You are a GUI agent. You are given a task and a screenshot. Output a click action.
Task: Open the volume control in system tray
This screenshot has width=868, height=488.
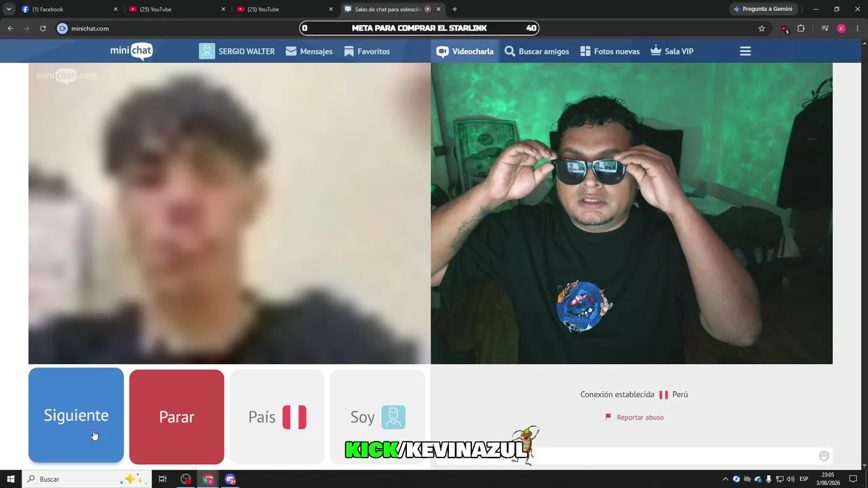tap(790, 479)
